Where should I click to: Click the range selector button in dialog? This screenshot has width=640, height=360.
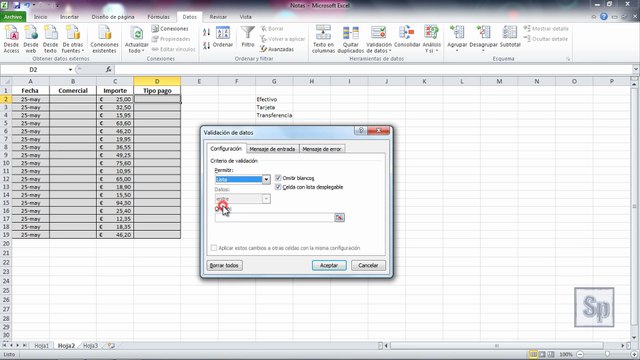coord(339,218)
